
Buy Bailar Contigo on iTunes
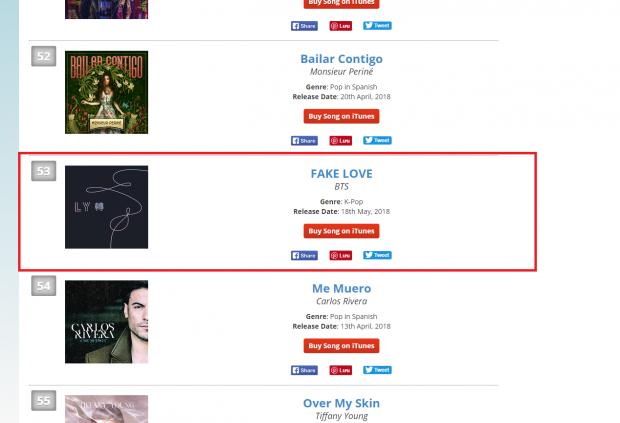pos(341,116)
